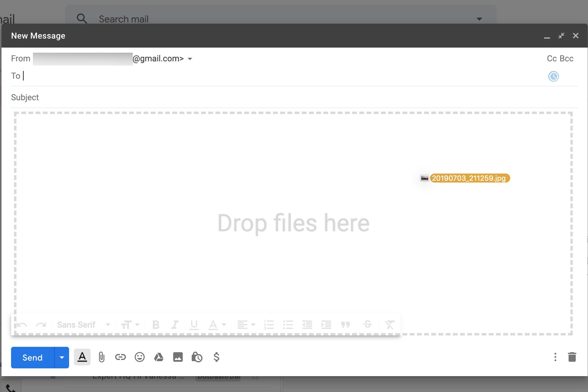588x392 pixels.
Task: Expand the font formatting Sans Serif dropdown
Action: [108, 324]
